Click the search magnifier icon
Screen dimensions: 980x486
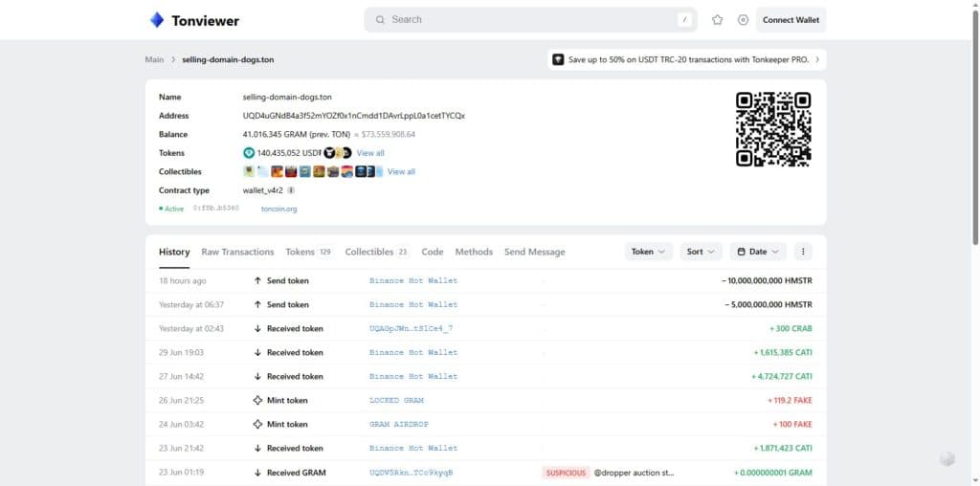click(x=380, y=20)
